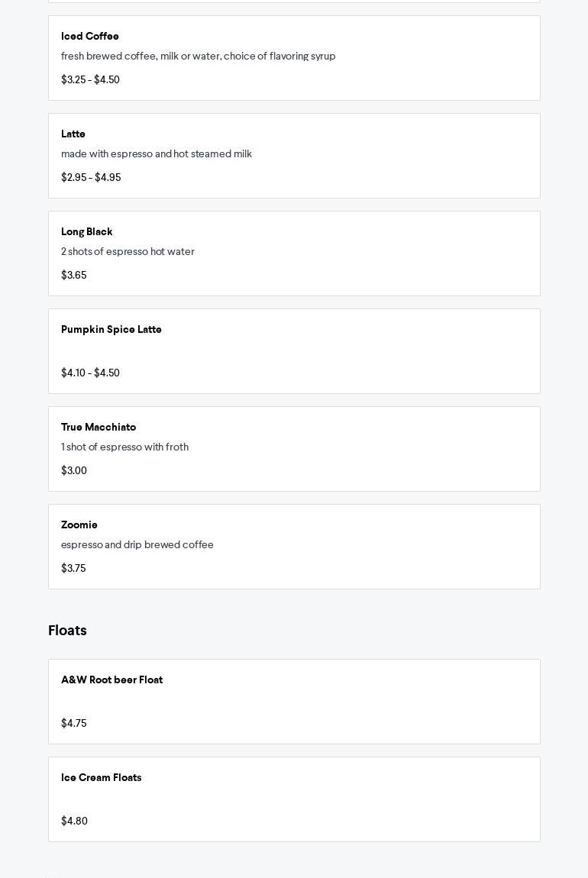Select the Iced Coffee flavoring syrup description
The width and height of the screenshot is (588, 878).
198,56
